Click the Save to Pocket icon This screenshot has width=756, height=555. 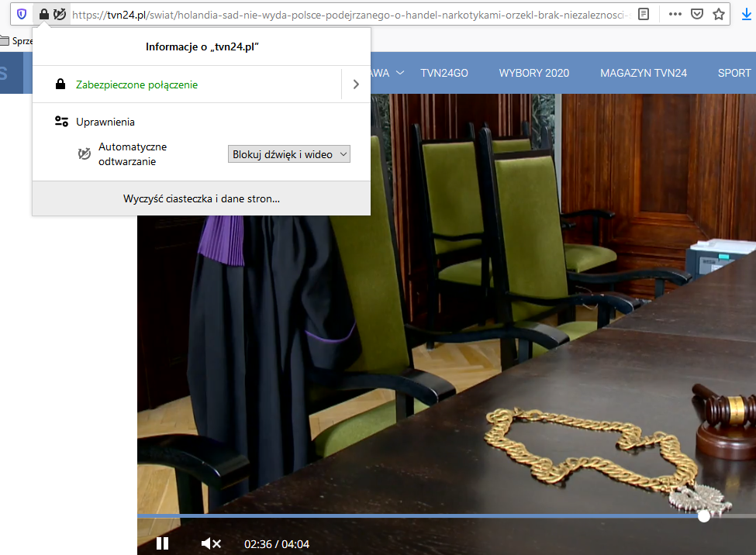point(697,14)
